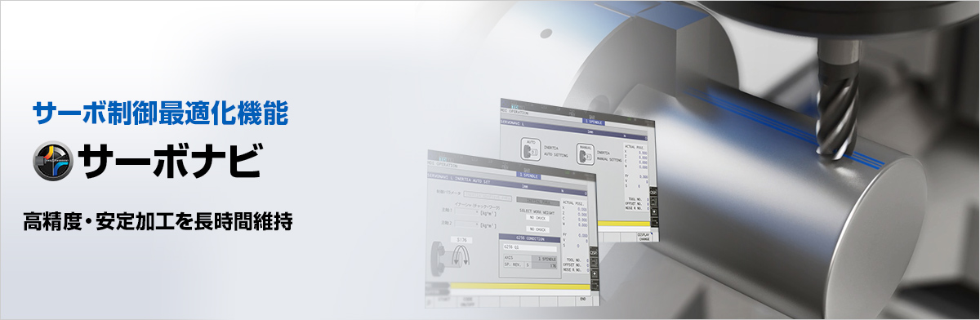Switch to 1 SPINDLE tab on rear screen

tap(593, 120)
